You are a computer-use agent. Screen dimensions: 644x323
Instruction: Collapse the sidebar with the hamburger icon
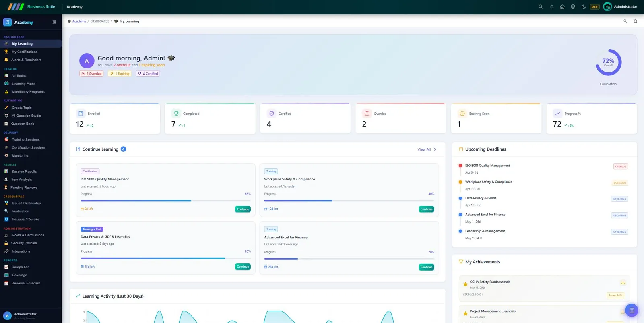(54, 22)
